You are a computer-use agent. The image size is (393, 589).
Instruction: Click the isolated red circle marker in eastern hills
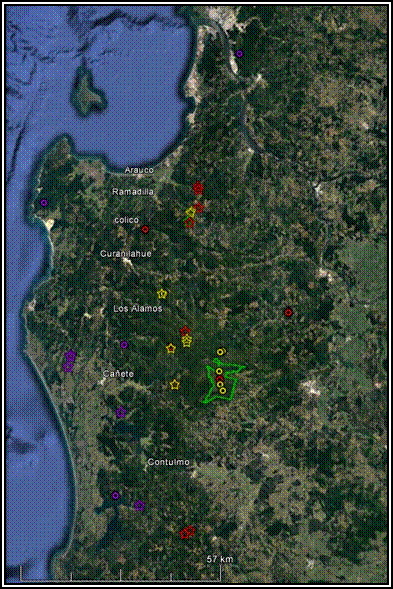coord(288,312)
